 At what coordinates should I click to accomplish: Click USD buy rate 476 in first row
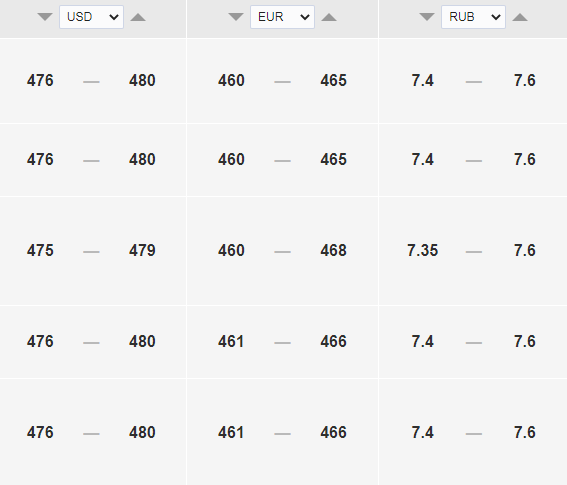[40, 80]
